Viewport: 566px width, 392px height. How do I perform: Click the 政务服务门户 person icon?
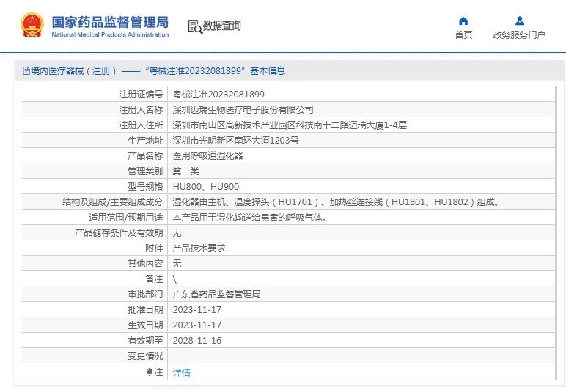[519, 21]
